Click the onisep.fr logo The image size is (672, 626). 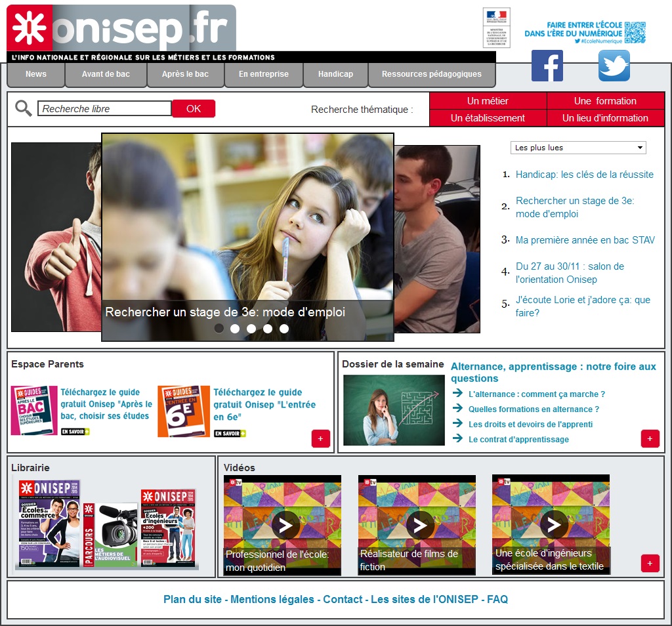pyautogui.click(x=121, y=28)
